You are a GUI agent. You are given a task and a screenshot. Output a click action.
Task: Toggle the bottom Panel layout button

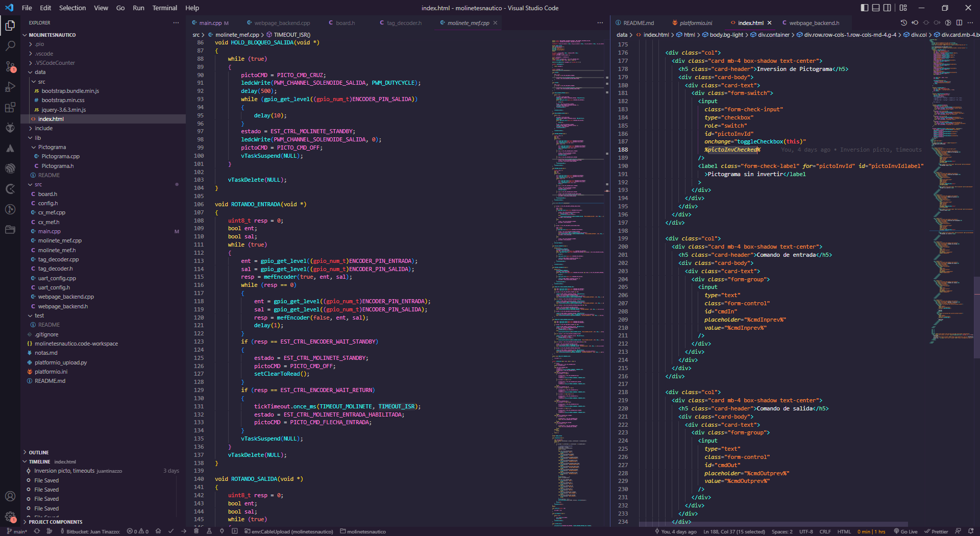coord(876,8)
